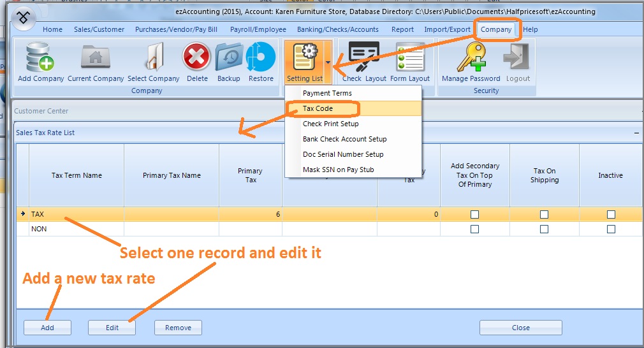Image resolution: width=644 pixels, height=348 pixels.
Task: Click the red Delete company icon
Action: (197, 58)
